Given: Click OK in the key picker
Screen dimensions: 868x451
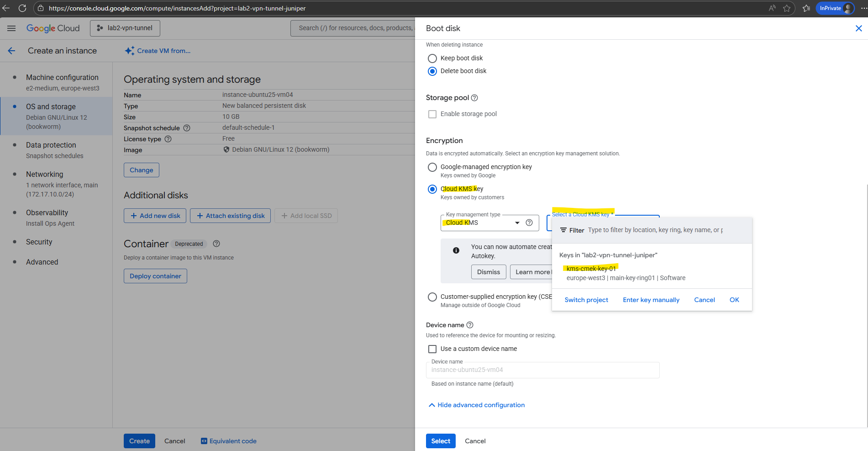Looking at the screenshot, I should 734,300.
